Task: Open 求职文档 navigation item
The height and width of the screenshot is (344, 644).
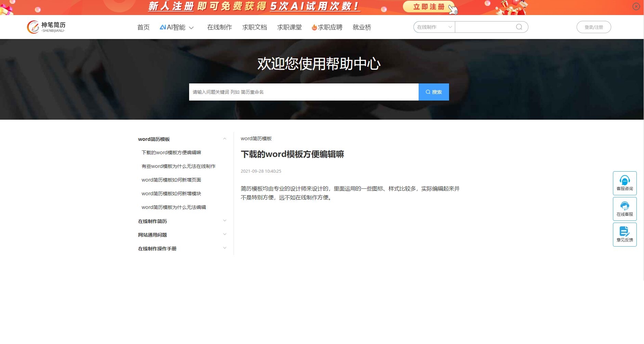Action: [x=254, y=27]
